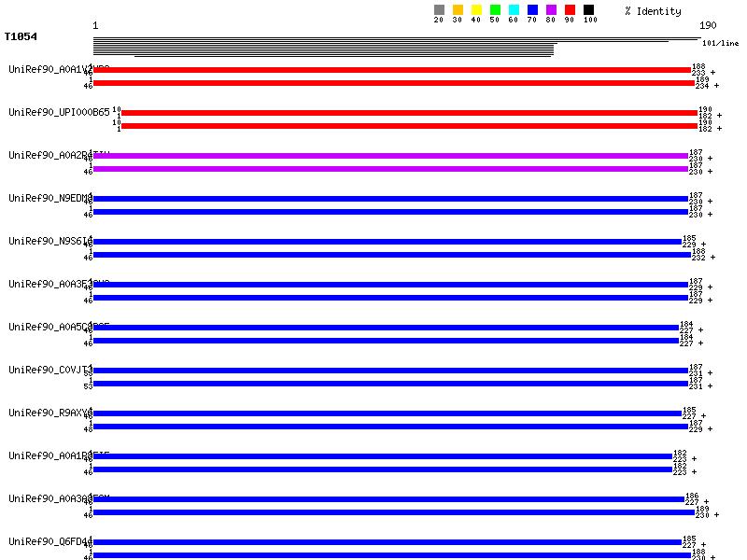
Task: Select the cyan 60% identity swatch
Action: (514, 9)
